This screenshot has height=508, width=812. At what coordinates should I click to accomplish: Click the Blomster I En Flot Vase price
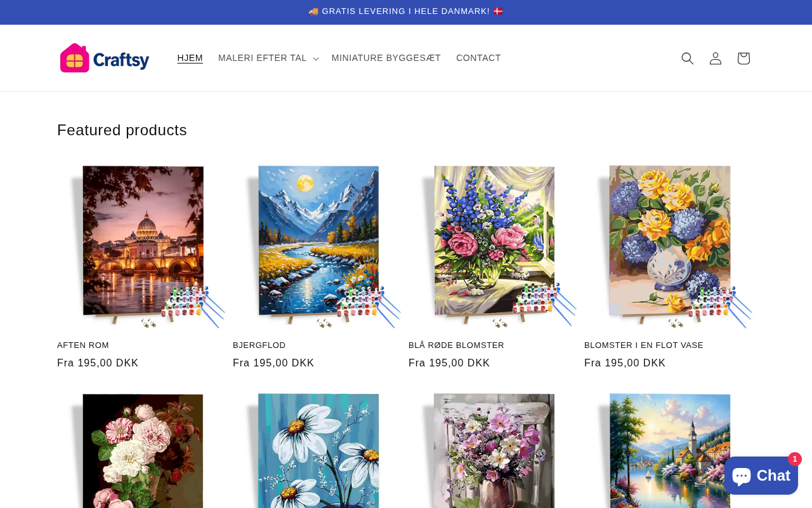coord(625,363)
